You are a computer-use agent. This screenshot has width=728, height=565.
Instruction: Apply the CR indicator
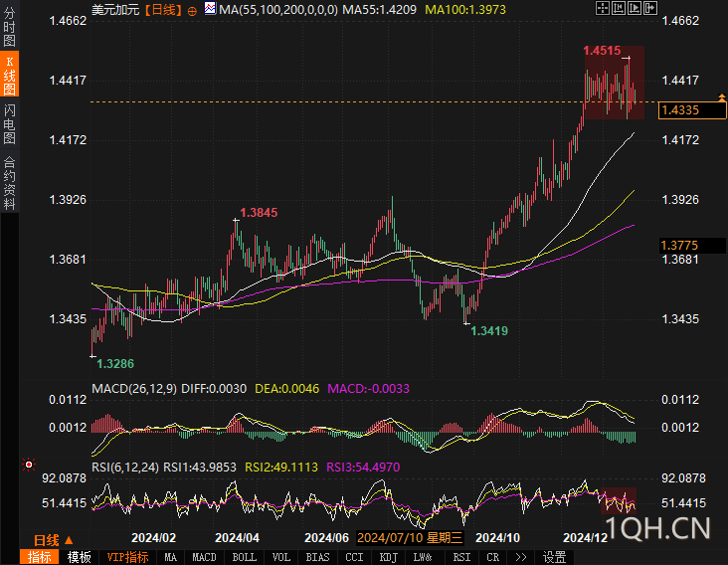point(493,557)
